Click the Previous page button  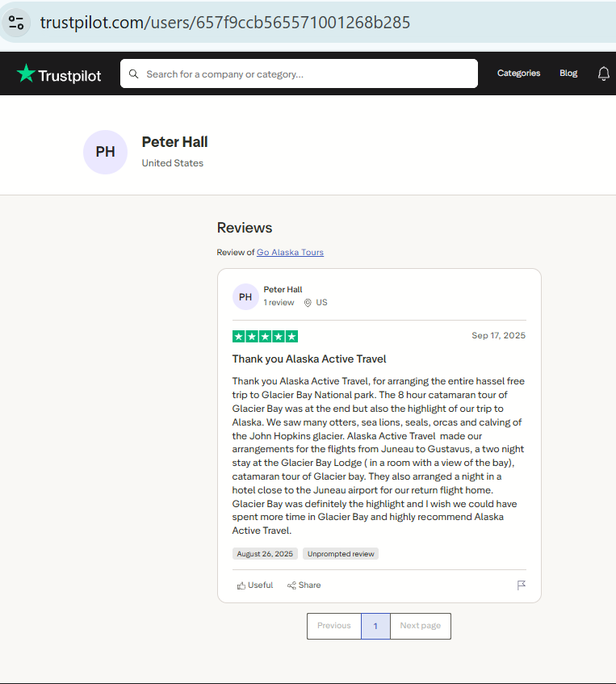coord(334,626)
